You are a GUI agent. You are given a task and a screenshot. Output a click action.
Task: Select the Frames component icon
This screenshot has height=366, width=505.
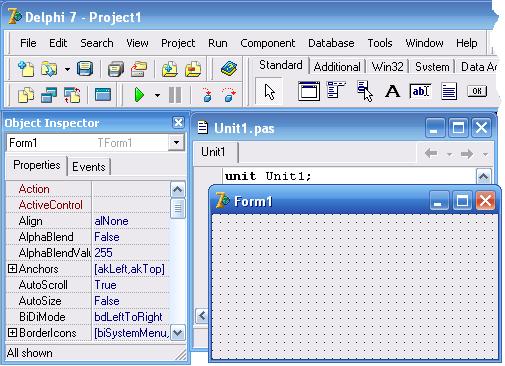click(x=309, y=91)
